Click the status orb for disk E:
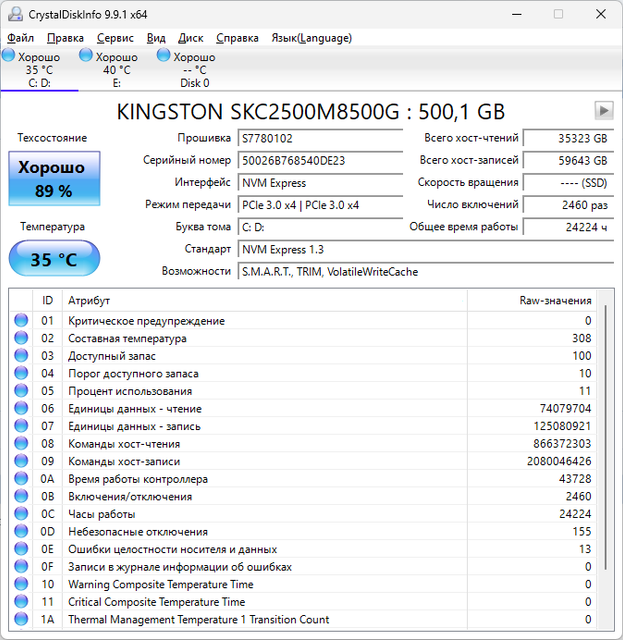 pos(86,55)
